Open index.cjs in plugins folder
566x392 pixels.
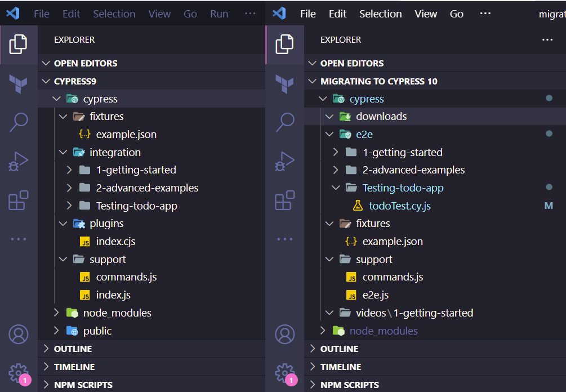point(115,241)
